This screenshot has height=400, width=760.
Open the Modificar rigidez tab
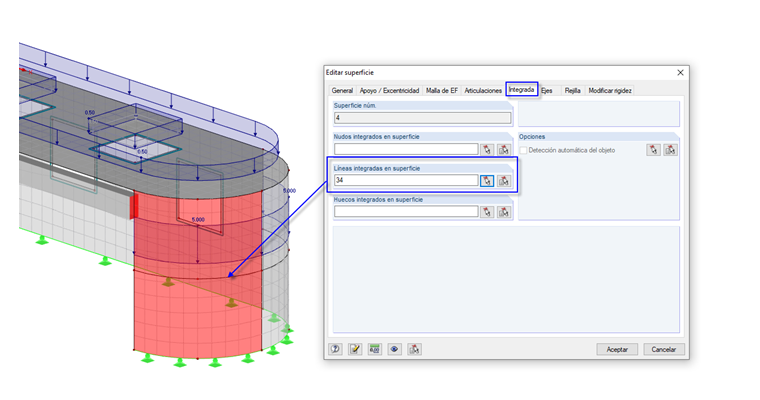[610, 91]
